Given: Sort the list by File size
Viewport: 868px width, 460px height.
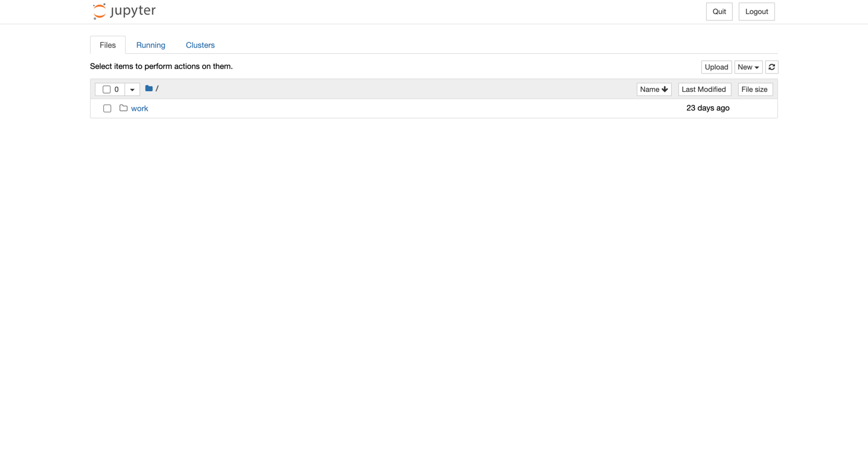Looking at the screenshot, I should (755, 89).
